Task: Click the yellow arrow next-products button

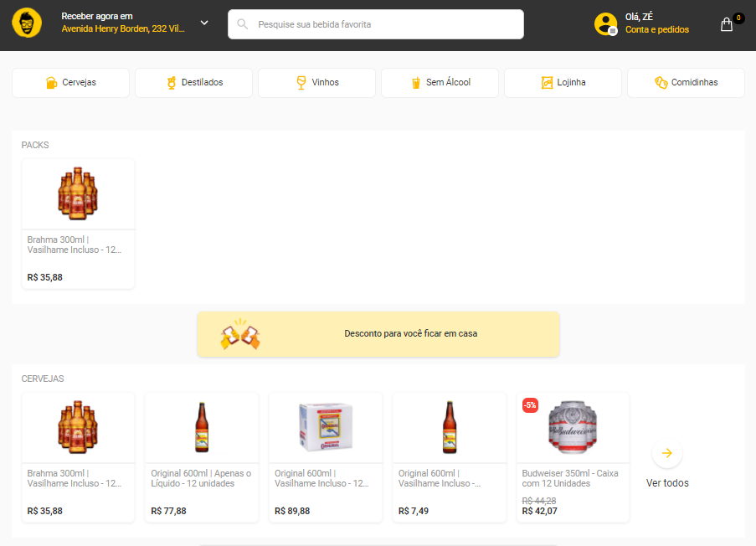Action: 666,453
